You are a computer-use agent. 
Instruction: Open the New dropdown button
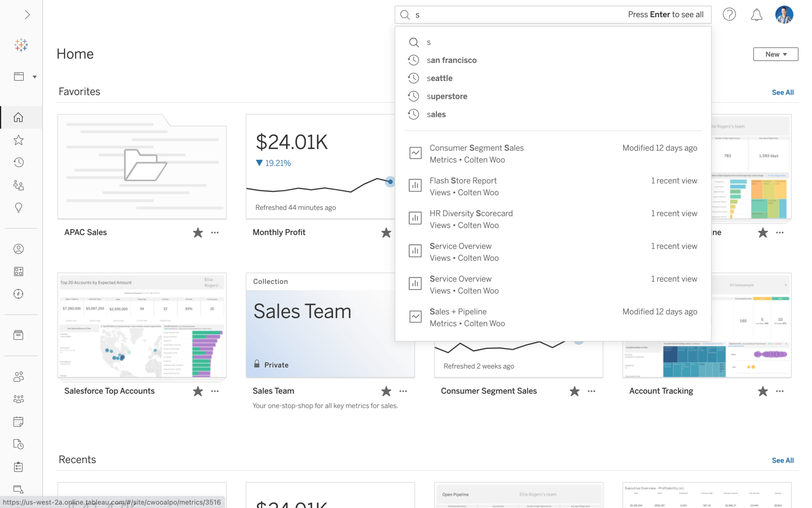[775, 54]
